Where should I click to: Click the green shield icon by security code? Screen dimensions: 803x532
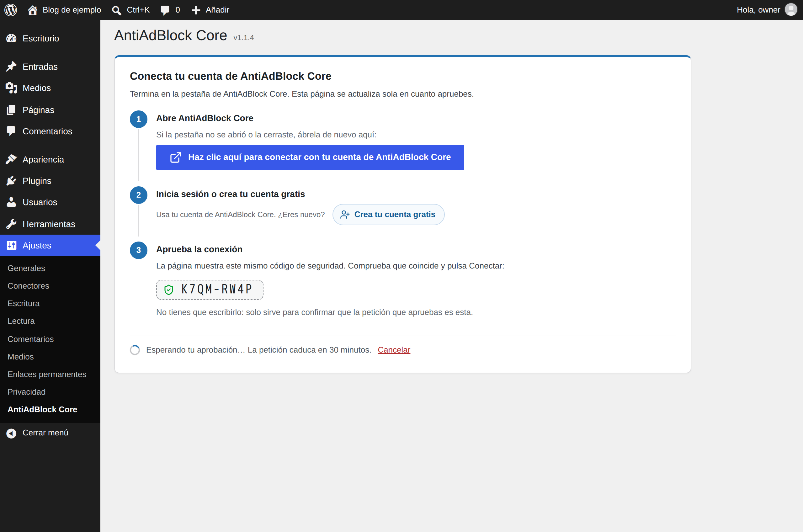(169, 290)
